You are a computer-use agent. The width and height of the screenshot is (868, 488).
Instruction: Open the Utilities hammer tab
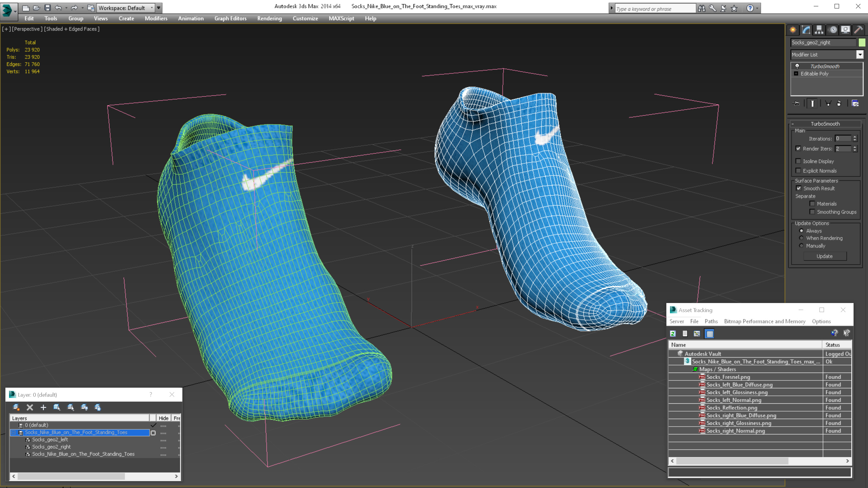coord(859,30)
